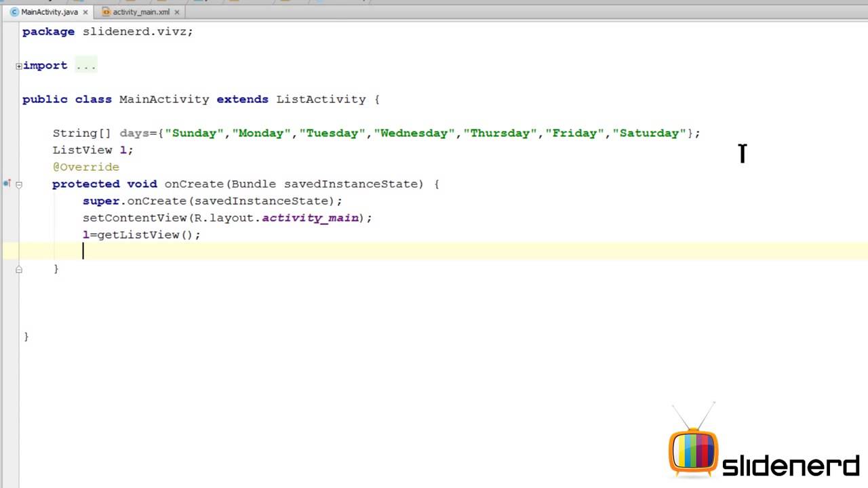868x488 pixels.
Task: Click the onCreate closing-brace fold marker
Action: (19, 269)
